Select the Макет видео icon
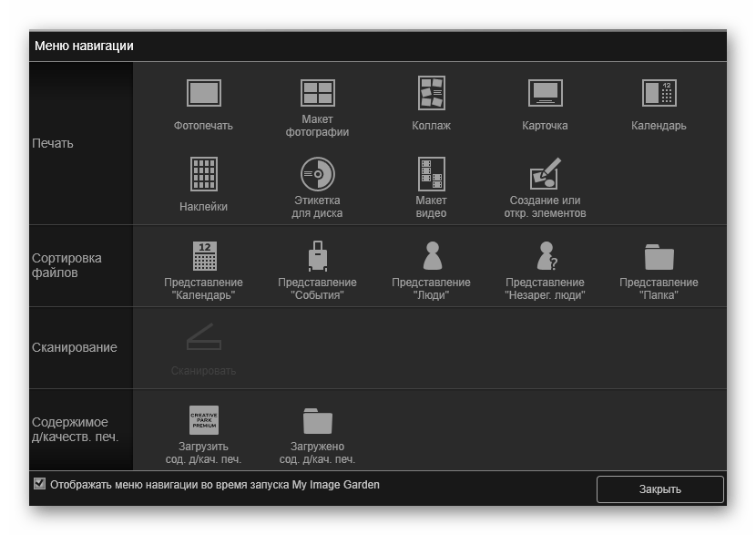 pyautogui.click(x=432, y=173)
